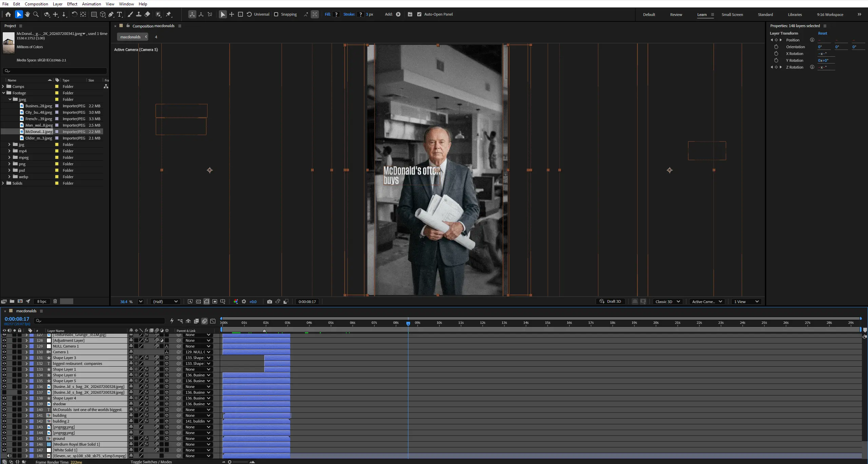Screen dimensions: 868x464
Task: Select the City_bu..48.jpeg footage item
Action: tap(39, 112)
